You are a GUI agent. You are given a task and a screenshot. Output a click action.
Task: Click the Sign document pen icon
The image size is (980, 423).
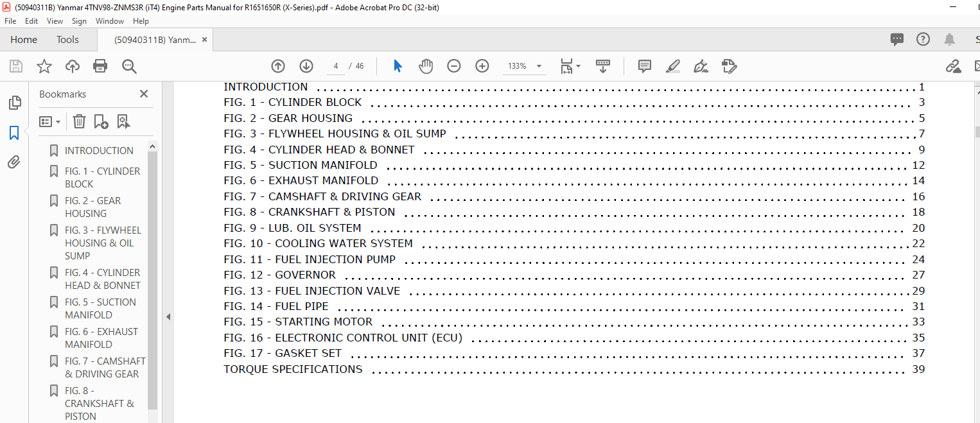pos(701,66)
